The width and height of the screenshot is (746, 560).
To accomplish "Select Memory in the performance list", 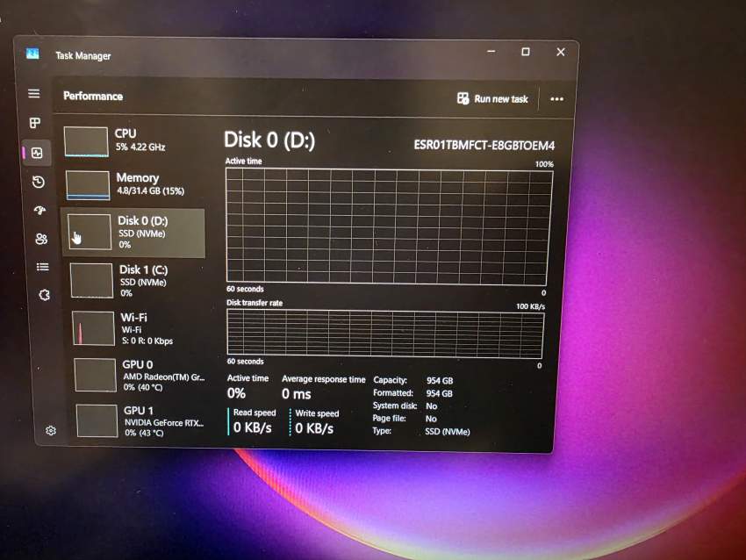I will (134, 184).
